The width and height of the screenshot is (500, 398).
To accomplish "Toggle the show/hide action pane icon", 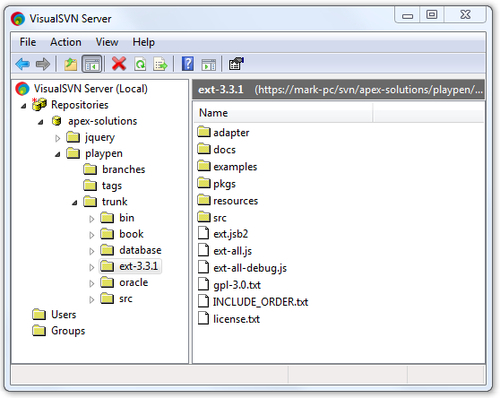I will click(x=209, y=64).
